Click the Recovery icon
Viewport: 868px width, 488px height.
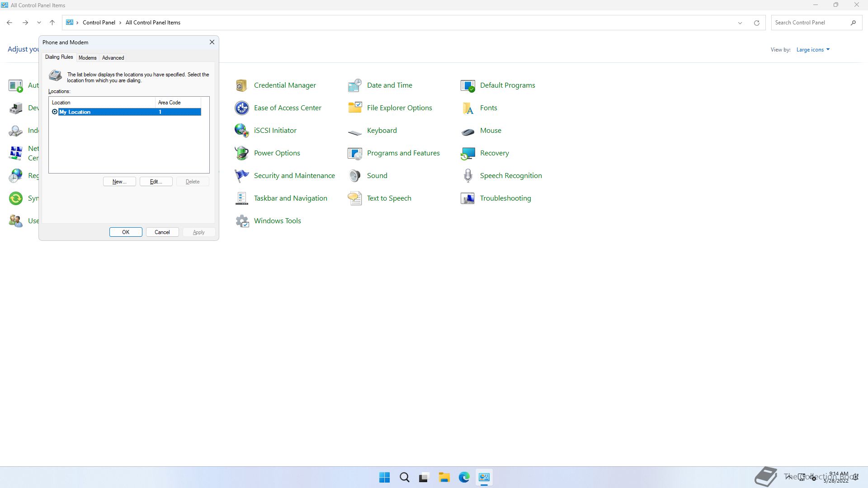coord(467,153)
